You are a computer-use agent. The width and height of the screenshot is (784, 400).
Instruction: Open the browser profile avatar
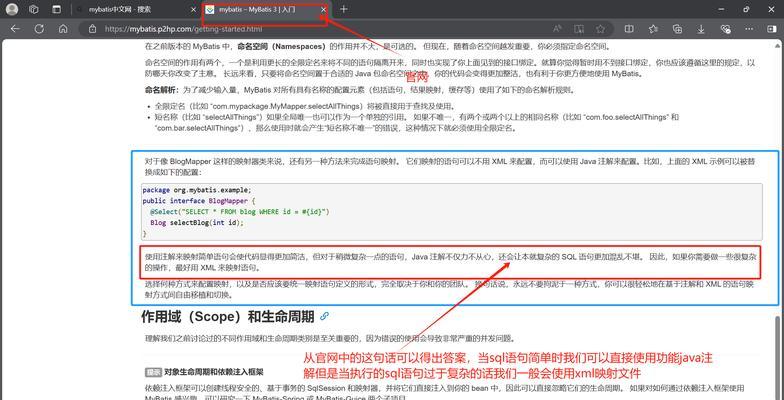pos(12,9)
